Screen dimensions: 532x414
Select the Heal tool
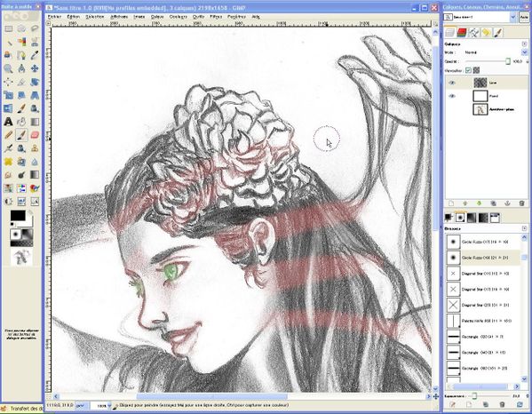(9, 162)
